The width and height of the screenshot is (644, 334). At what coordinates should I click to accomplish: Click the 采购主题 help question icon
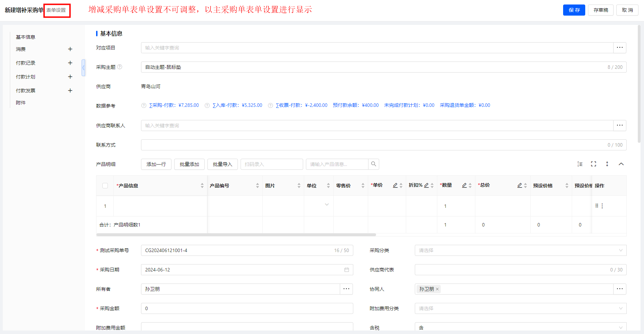[120, 67]
